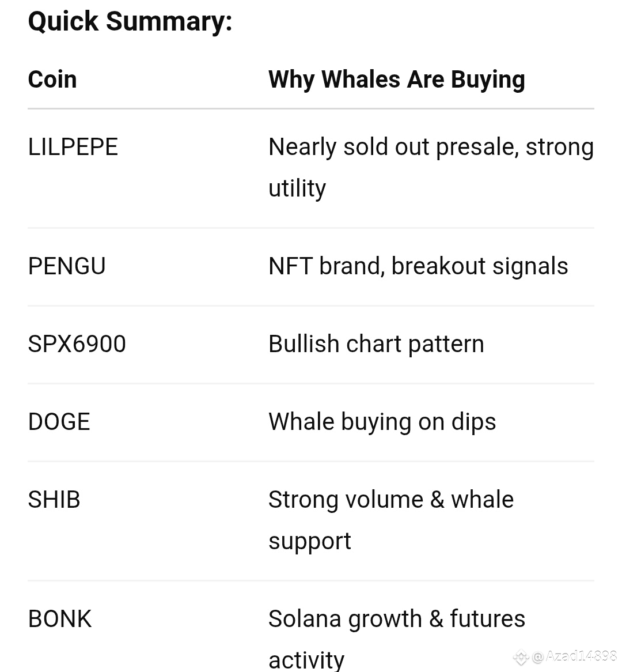The image size is (622, 672).
Task: Select the SHIB coin cell
Action: click(54, 500)
